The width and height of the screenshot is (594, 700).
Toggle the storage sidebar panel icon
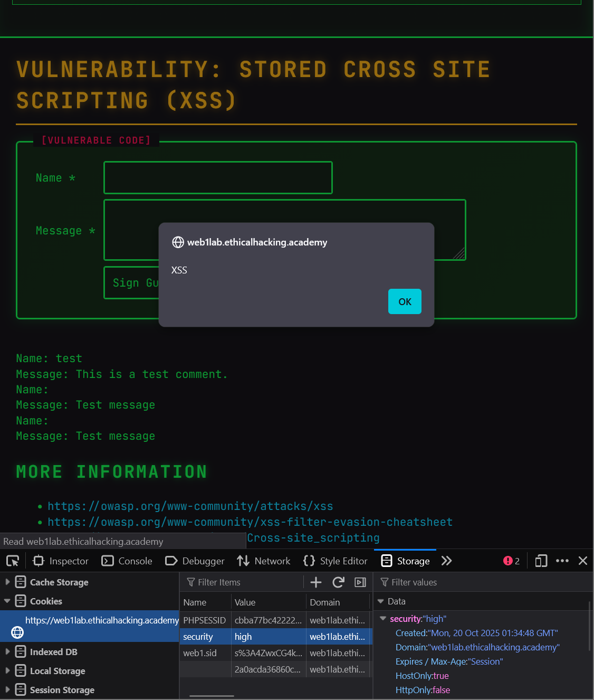pos(360,582)
